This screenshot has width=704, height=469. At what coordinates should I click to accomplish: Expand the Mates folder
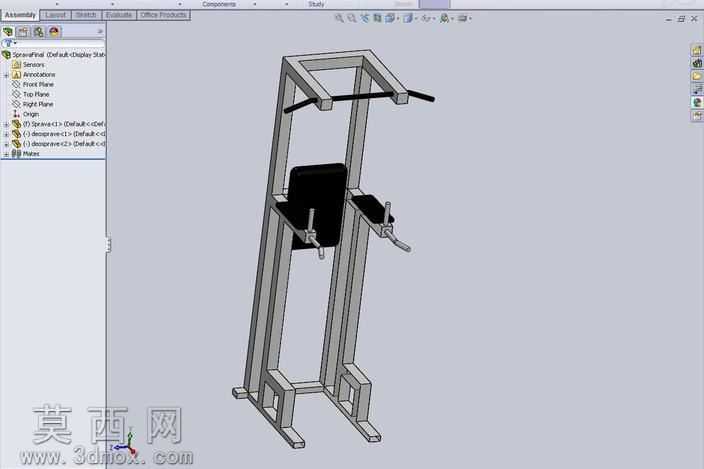pyautogui.click(x=6, y=154)
